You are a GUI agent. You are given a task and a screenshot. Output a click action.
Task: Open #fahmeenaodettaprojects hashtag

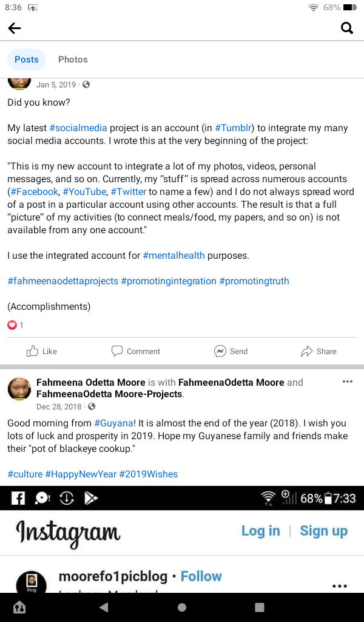[62, 281]
